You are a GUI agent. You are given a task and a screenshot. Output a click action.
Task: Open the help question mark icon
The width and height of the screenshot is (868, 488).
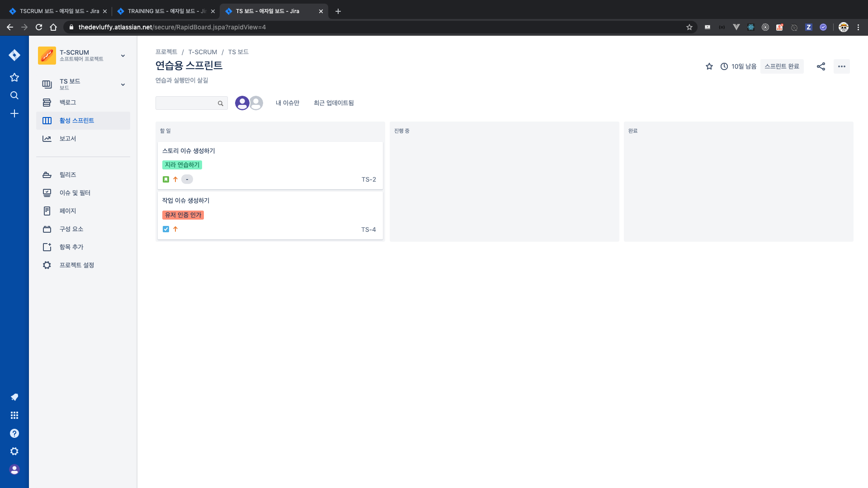[x=14, y=433]
